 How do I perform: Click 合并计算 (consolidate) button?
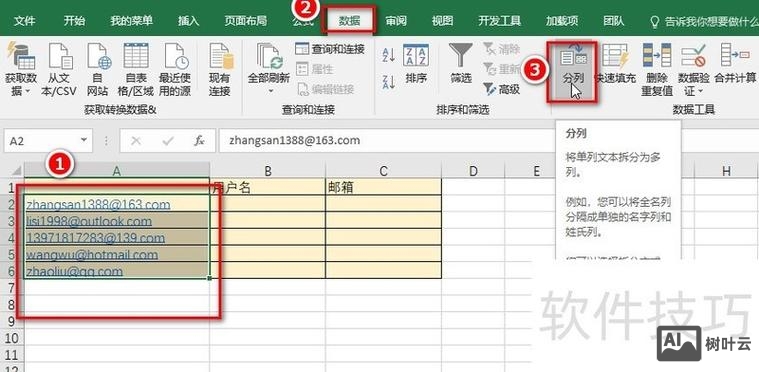click(x=735, y=64)
